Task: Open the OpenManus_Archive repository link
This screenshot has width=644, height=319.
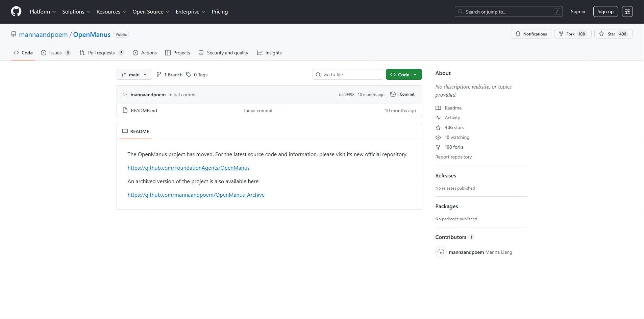Action: (x=196, y=195)
